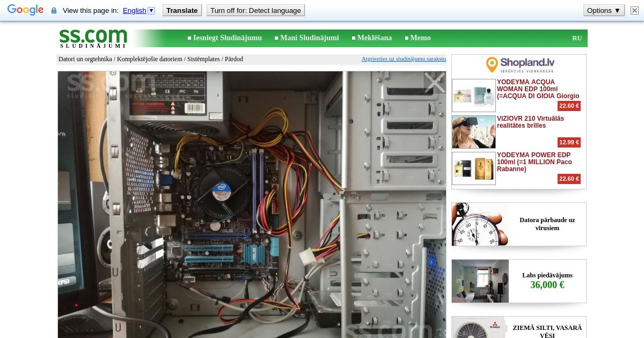Click the padlock icon beside View this page

54,11
